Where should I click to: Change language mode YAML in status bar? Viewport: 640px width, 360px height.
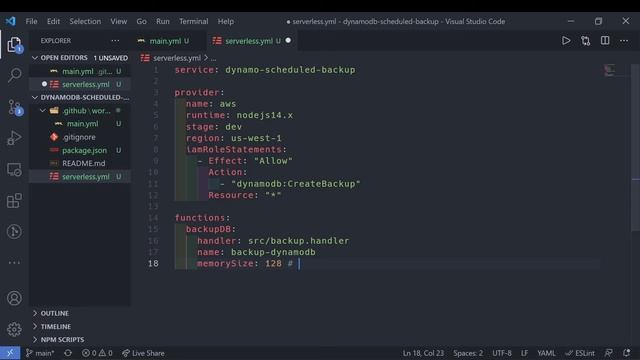point(546,353)
